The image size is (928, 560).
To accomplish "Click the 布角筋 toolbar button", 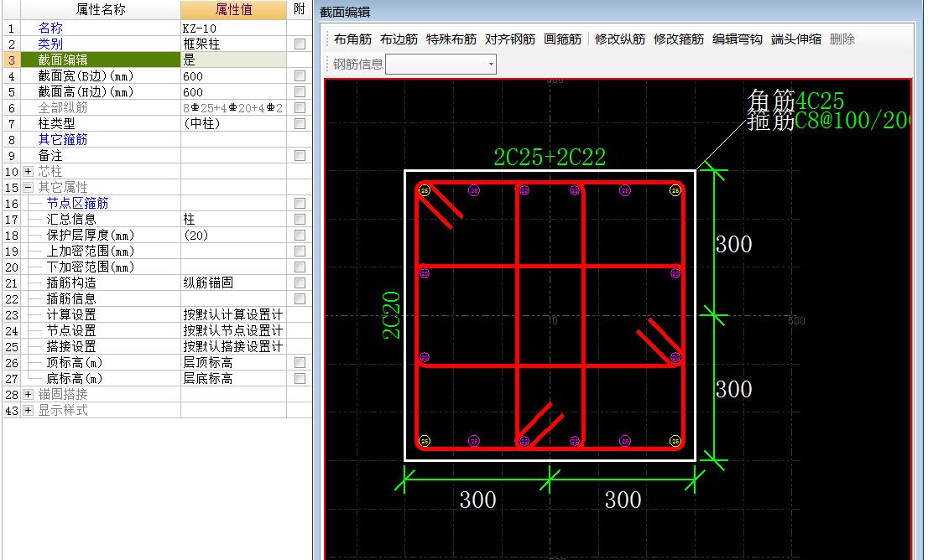I will tap(352, 39).
